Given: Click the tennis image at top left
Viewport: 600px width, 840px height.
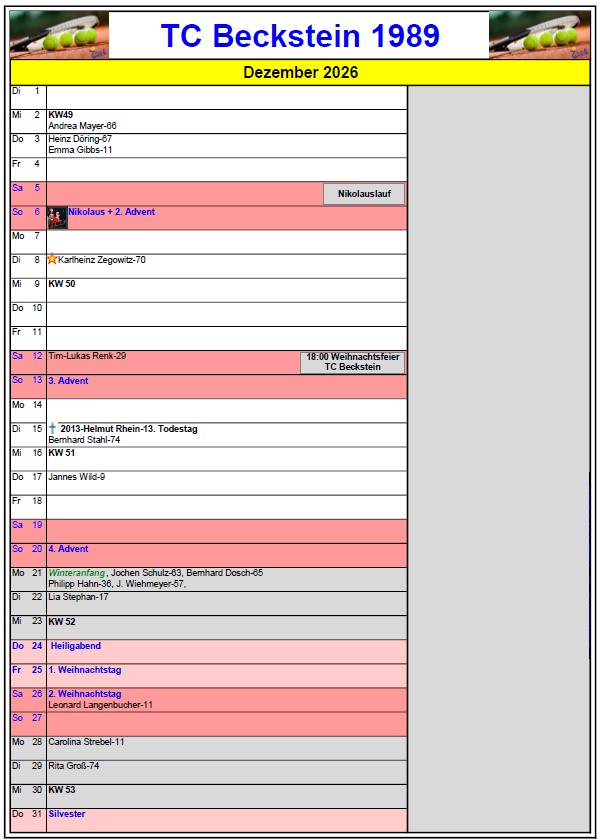Looking at the screenshot, I should tap(59, 36).
